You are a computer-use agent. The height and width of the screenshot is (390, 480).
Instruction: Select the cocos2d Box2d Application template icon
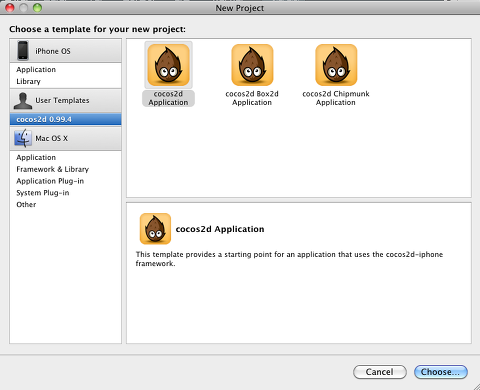click(252, 65)
